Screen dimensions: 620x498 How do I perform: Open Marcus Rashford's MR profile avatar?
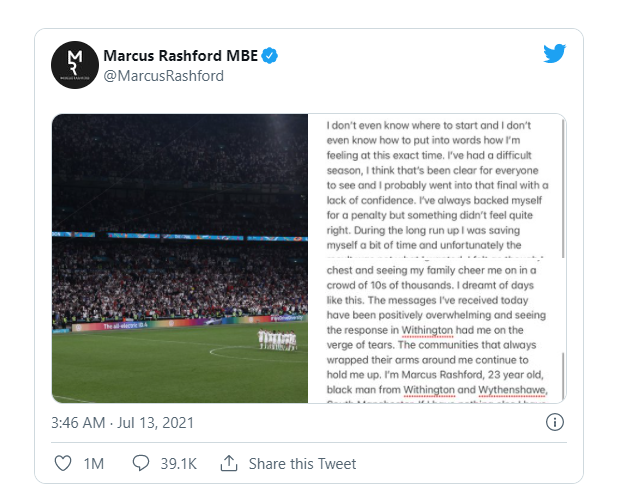74,65
